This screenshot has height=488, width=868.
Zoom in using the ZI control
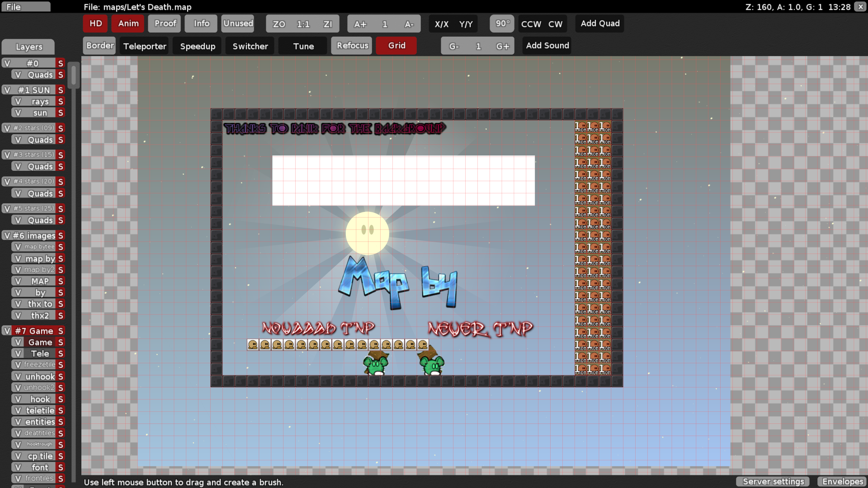327,24
